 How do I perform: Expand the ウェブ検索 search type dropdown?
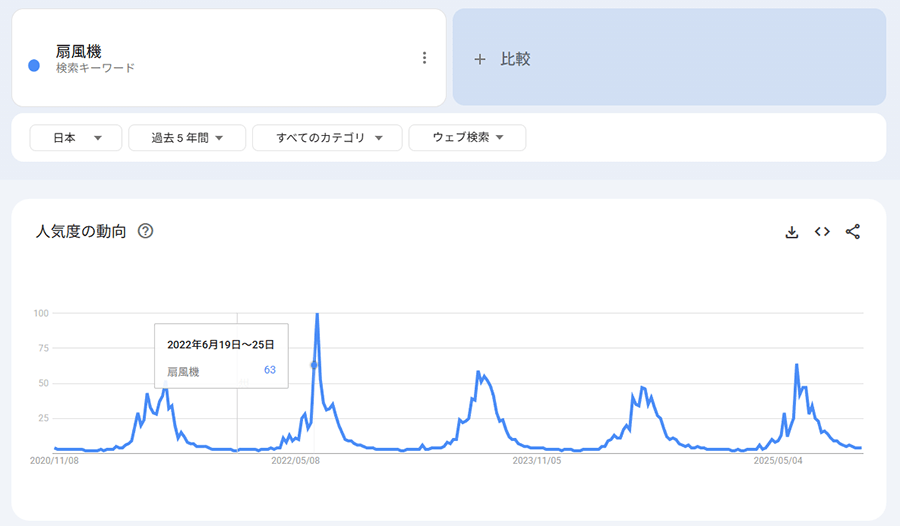(467, 138)
